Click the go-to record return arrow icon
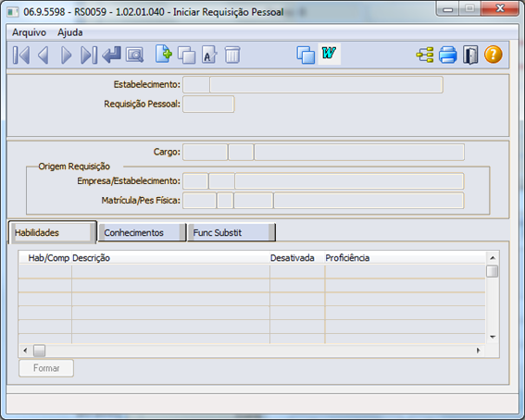Viewport: 525px width, 420px height. (111, 55)
